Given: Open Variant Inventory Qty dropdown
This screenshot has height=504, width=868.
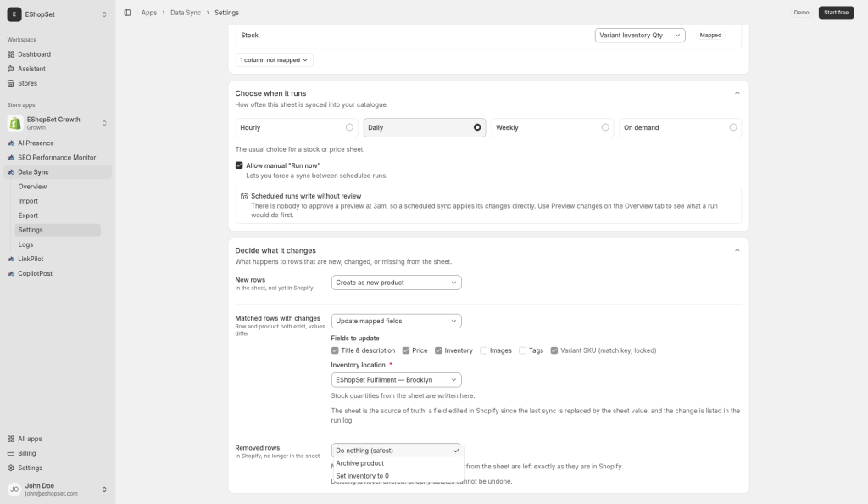Looking at the screenshot, I should coord(640,36).
